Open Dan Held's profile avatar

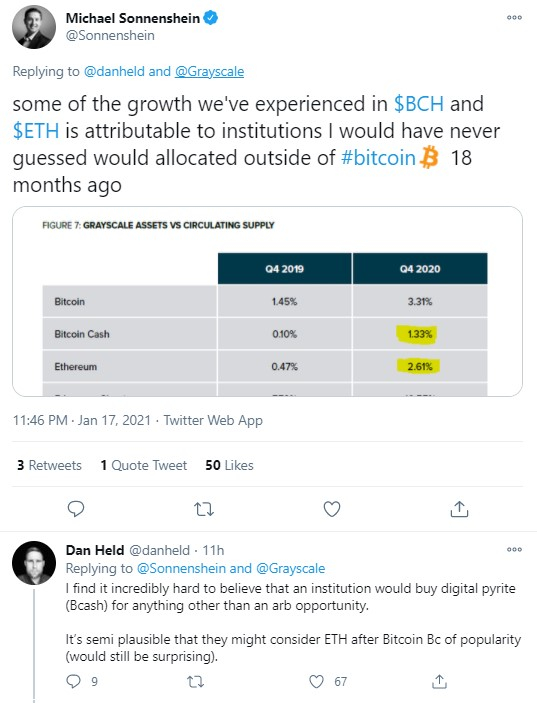pos(34,563)
